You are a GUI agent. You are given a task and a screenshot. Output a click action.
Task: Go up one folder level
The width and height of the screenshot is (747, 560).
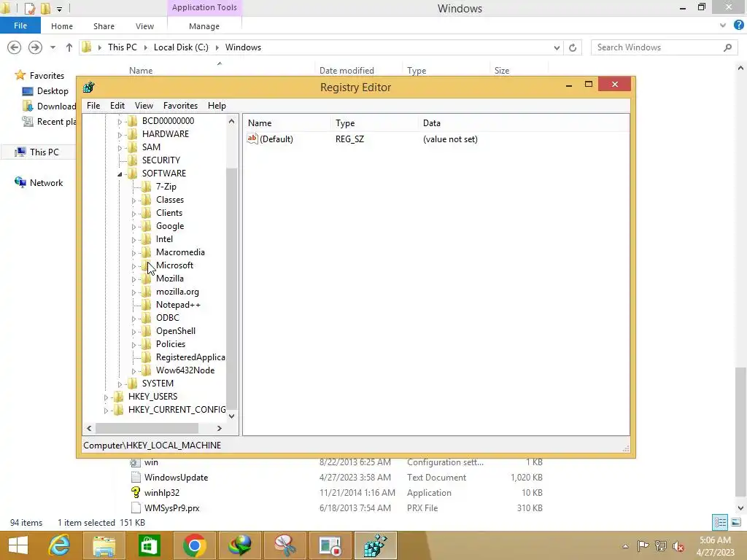(69, 47)
